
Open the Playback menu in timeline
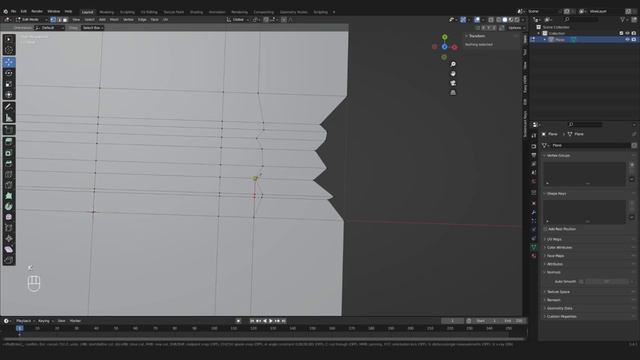coord(24,321)
